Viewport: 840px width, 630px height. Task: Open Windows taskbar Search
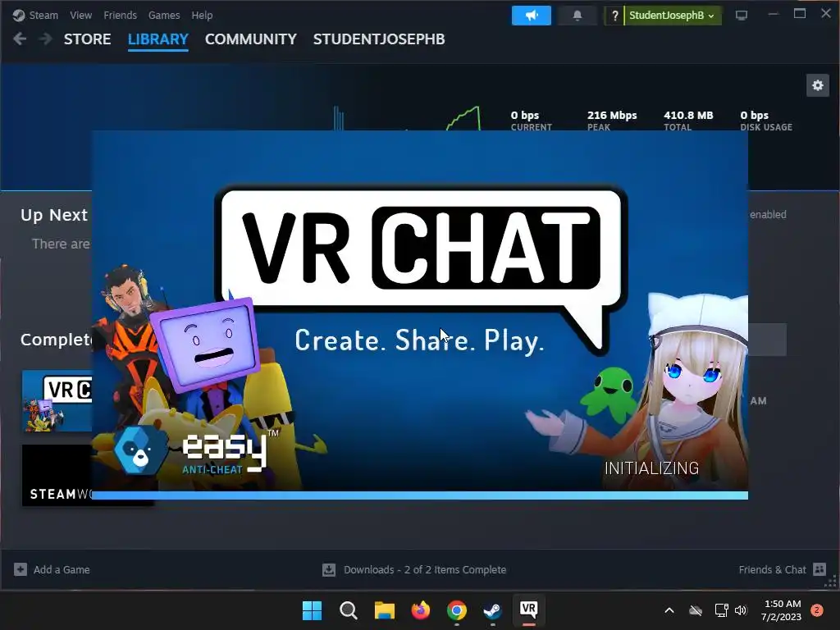click(x=348, y=610)
